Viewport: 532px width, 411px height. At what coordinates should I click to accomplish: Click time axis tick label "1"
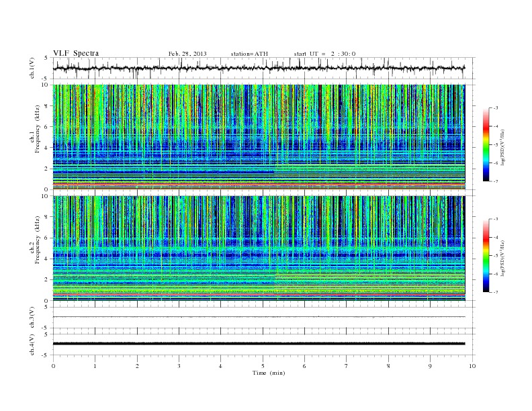[95, 366]
